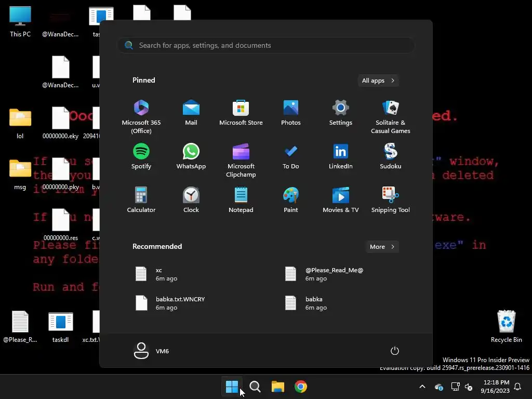Select the Recycle Bin desktop icon
This screenshot has height=399, width=532.
[x=506, y=326]
